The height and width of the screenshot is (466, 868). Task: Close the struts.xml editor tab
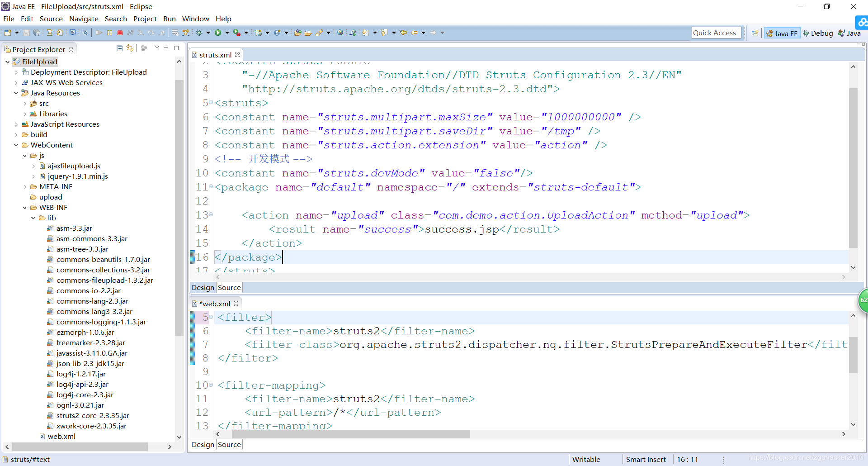pos(237,55)
